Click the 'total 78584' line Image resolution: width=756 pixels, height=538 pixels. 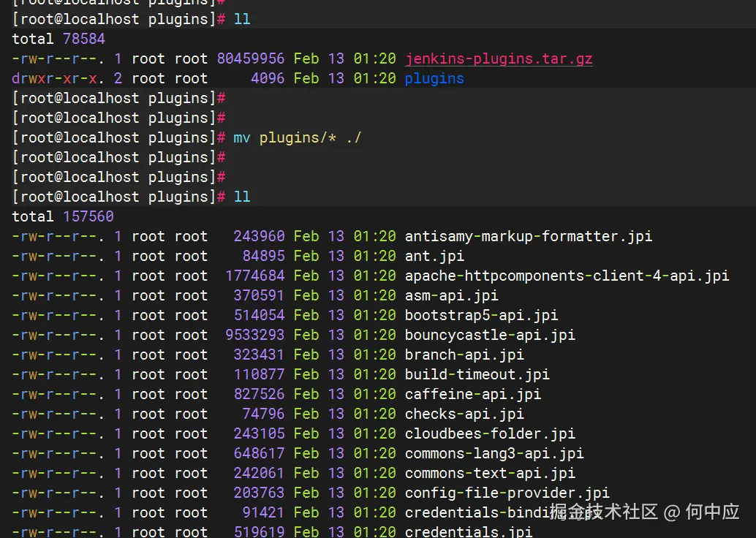point(58,39)
